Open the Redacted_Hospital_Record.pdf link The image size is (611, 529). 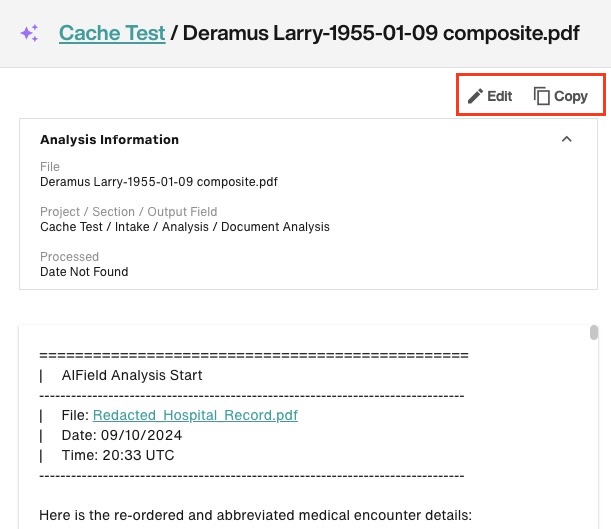tap(195, 415)
